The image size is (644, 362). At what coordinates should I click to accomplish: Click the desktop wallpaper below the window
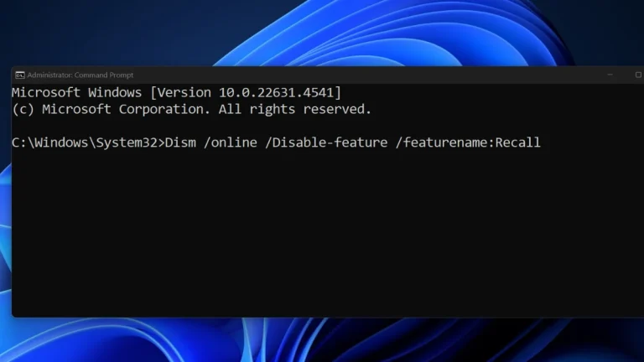pyautogui.click(x=322, y=340)
